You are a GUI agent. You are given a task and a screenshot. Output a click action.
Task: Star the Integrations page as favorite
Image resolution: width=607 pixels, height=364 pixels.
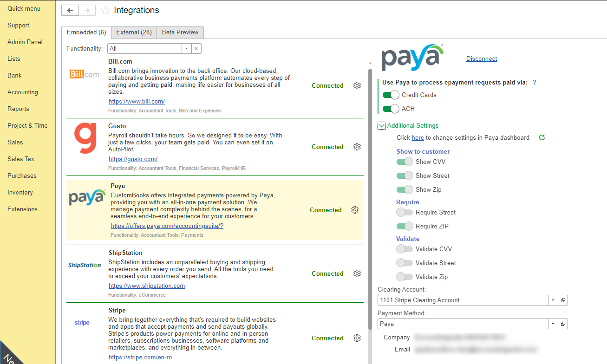pyautogui.click(x=105, y=10)
